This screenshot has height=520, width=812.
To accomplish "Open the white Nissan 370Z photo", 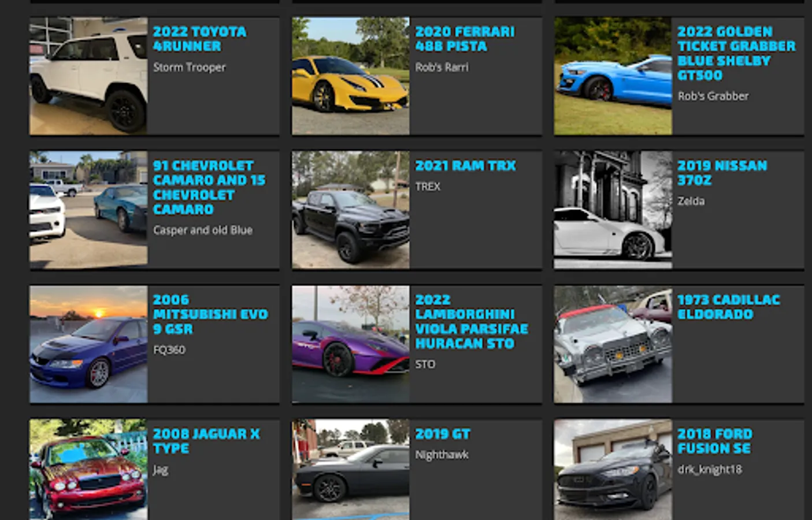I will (613, 210).
